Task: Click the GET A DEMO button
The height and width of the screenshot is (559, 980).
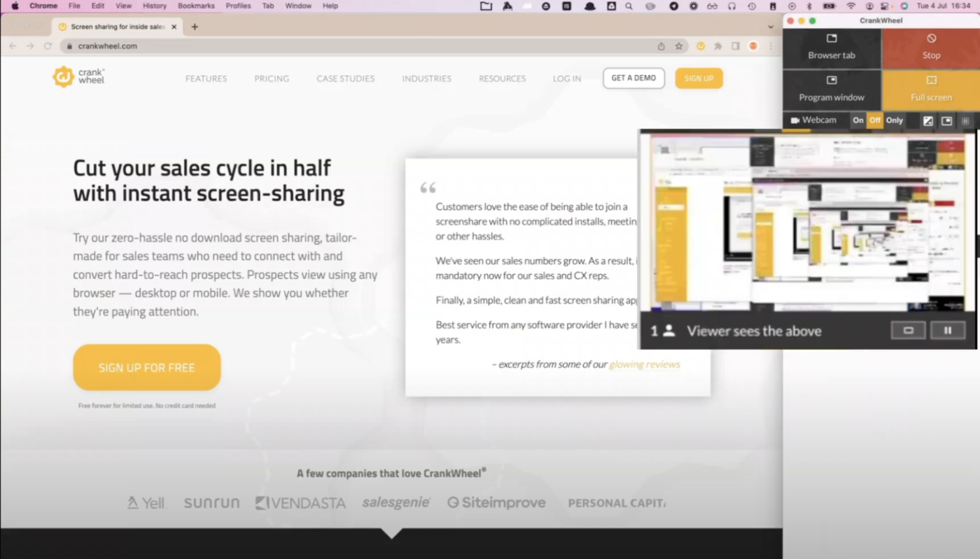Action: (633, 78)
